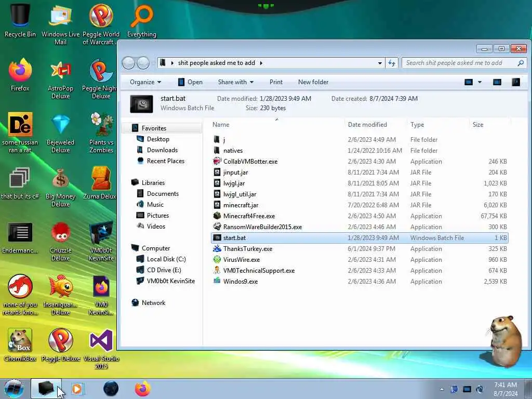The image size is (532, 399).
Task: Open Bejeweled Deluxe desktop icon
Action: click(x=60, y=133)
